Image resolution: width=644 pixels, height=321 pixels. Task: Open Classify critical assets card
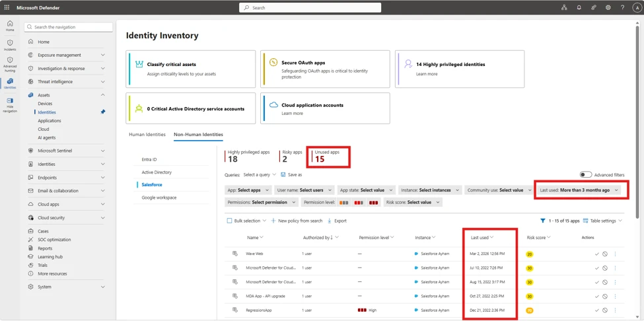[191, 69]
